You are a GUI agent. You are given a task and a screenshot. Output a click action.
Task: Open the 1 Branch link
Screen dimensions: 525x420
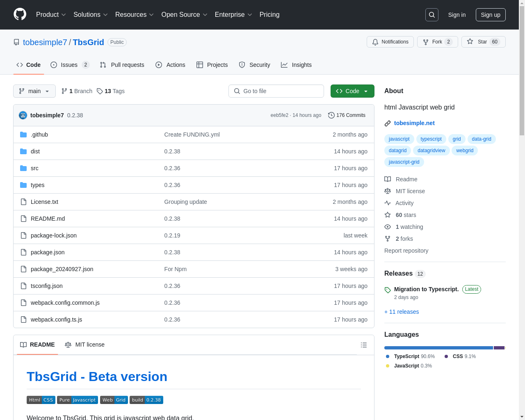[x=77, y=91]
